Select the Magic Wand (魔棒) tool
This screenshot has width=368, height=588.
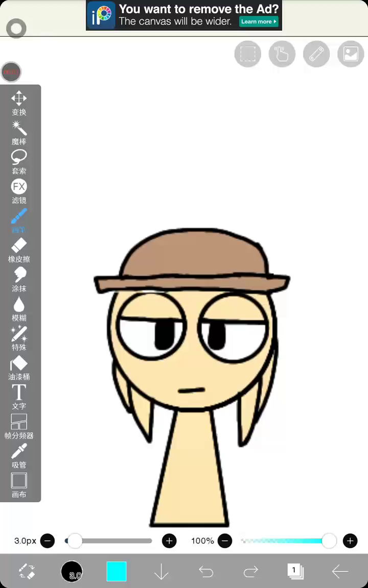tap(19, 132)
